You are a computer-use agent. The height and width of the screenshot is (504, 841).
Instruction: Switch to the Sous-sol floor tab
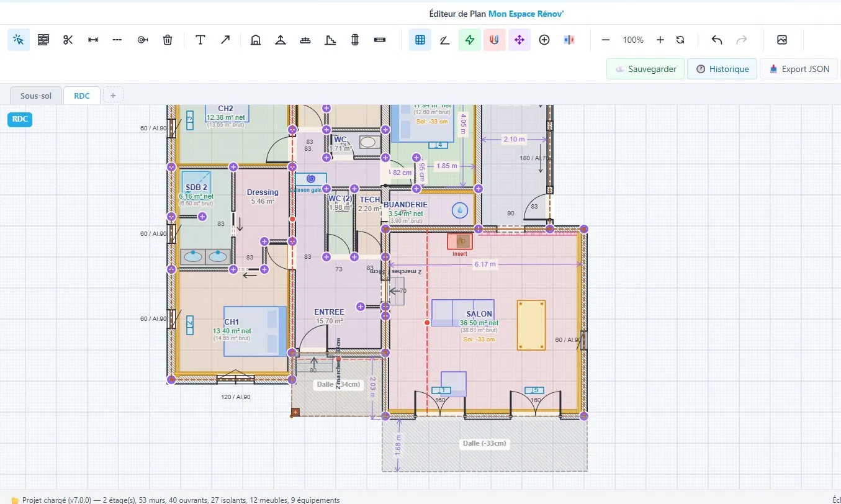pyautogui.click(x=36, y=96)
